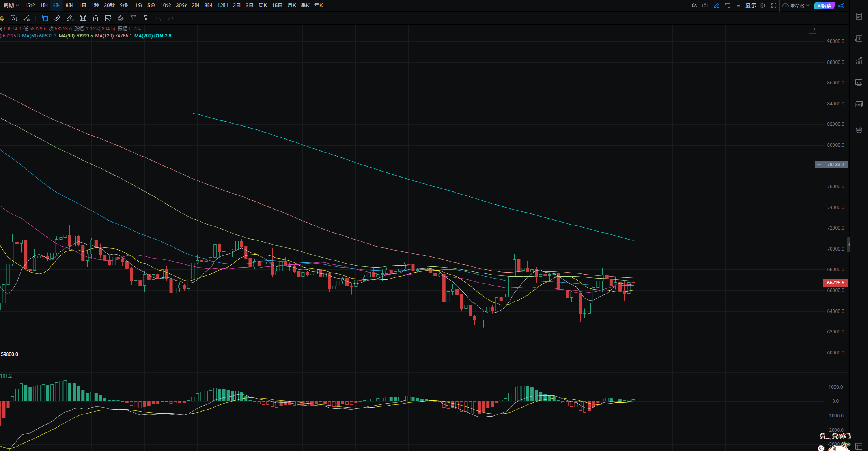Select the 周K weekly timeframe
Image resolution: width=868 pixels, height=451 pixels.
click(263, 6)
